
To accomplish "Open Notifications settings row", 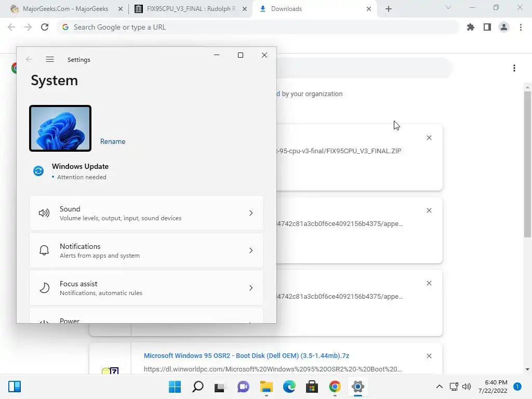I will click(147, 250).
